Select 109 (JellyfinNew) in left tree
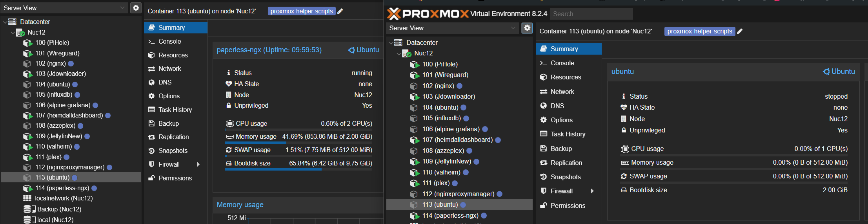Screen dimensions: 868x224 59,136
